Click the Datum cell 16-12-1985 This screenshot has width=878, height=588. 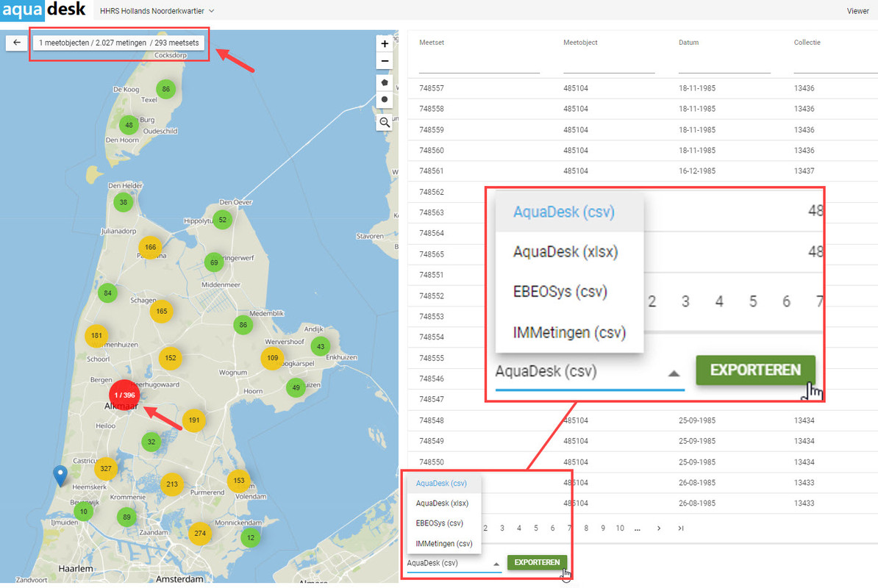697,171
